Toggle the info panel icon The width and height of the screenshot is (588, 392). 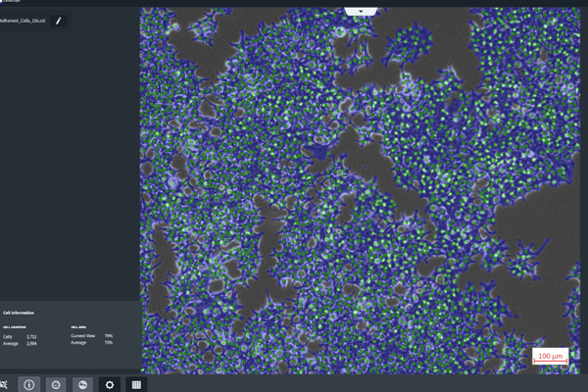click(x=28, y=384)
